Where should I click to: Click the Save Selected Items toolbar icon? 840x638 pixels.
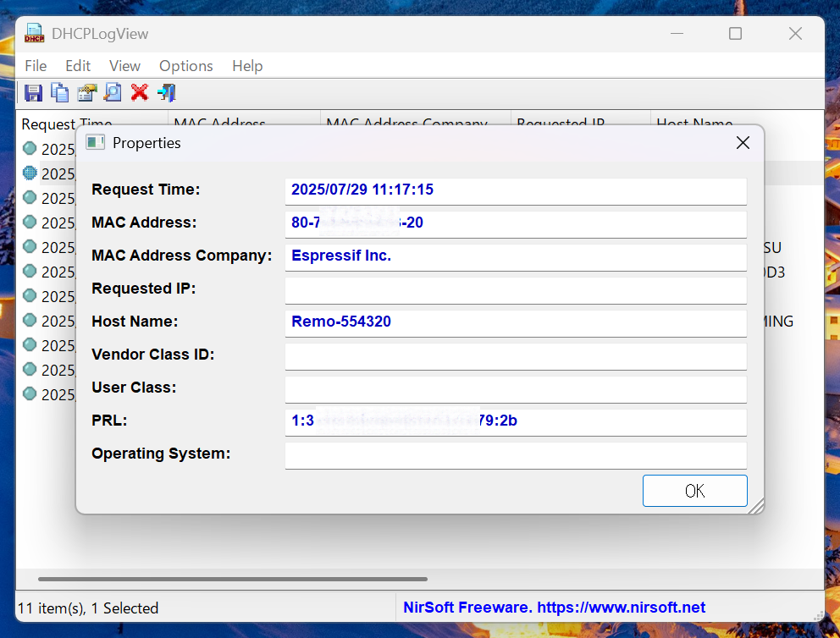click(33, 93)
